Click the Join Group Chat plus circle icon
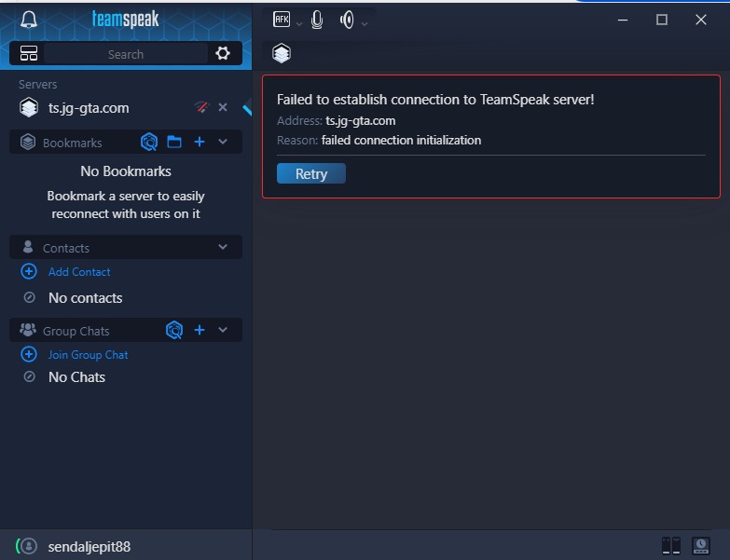 29,354
